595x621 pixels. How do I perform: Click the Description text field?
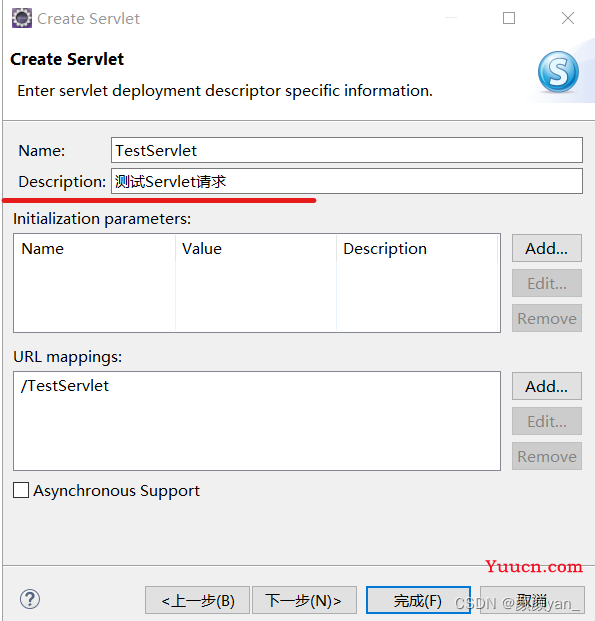tap(347, 181)
